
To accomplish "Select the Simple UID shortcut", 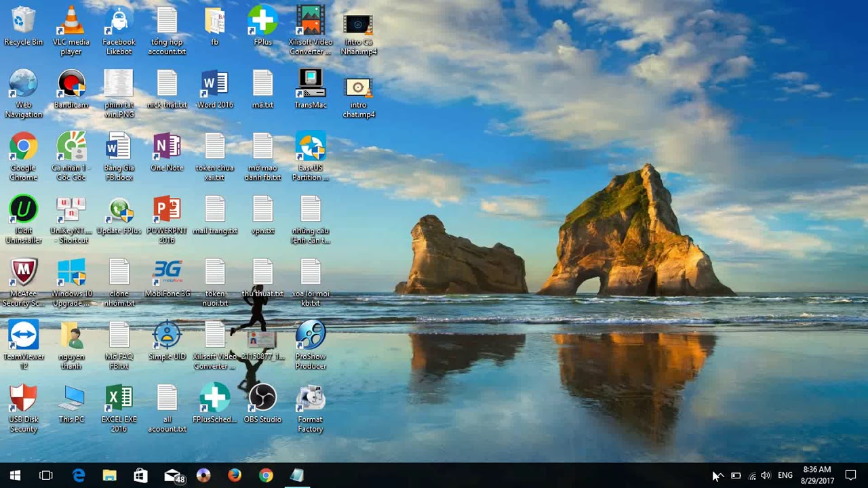I will (x=167, y=341).
